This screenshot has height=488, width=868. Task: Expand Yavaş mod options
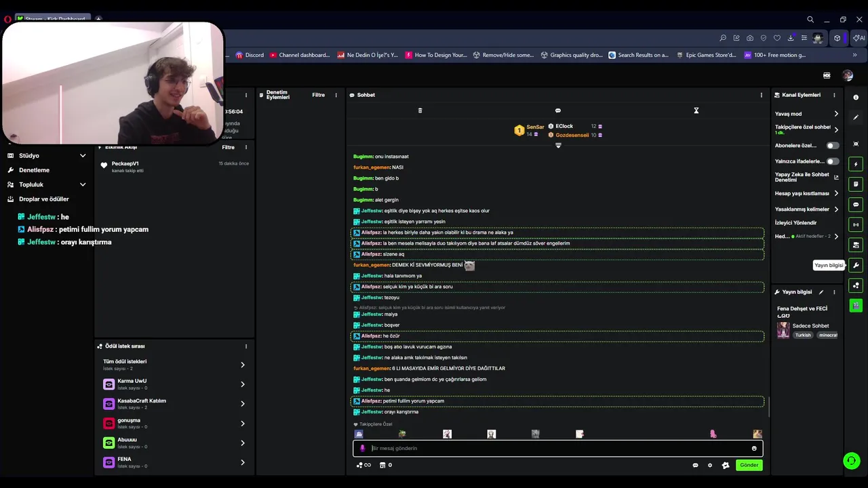coord(836,114)
